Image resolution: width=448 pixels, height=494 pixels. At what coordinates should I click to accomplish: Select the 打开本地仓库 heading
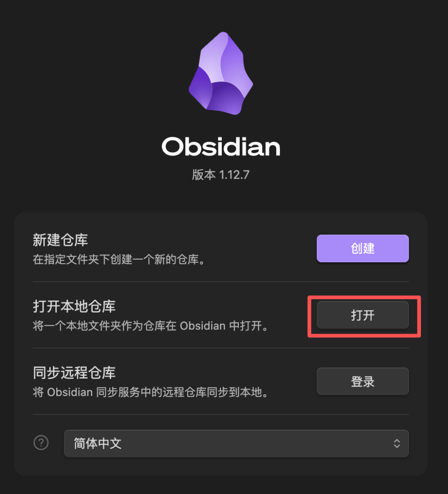pos(74,306)
